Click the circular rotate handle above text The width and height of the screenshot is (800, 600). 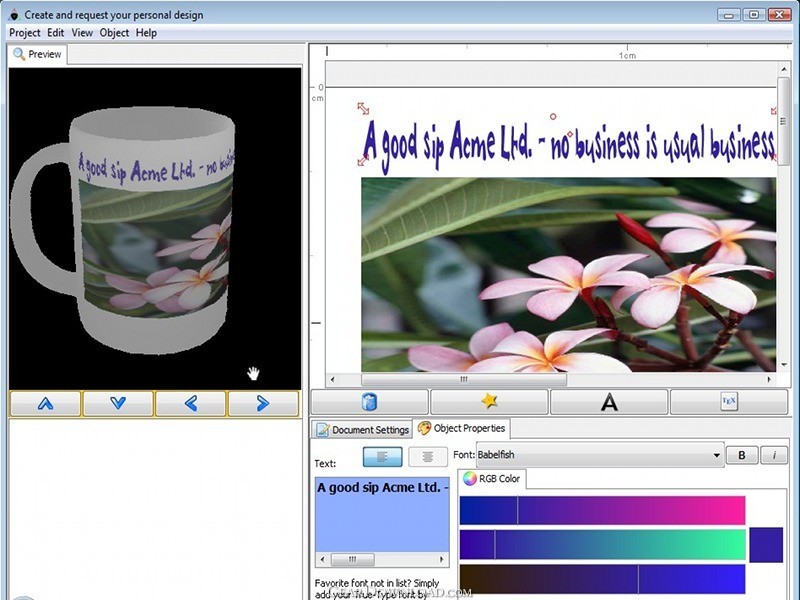tap(553, 117)
